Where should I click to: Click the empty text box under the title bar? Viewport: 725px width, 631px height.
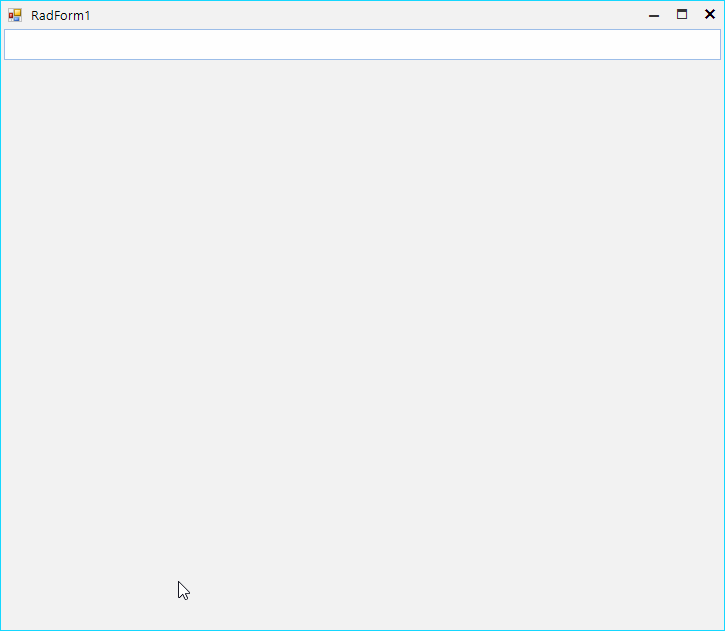coord(362,44)
